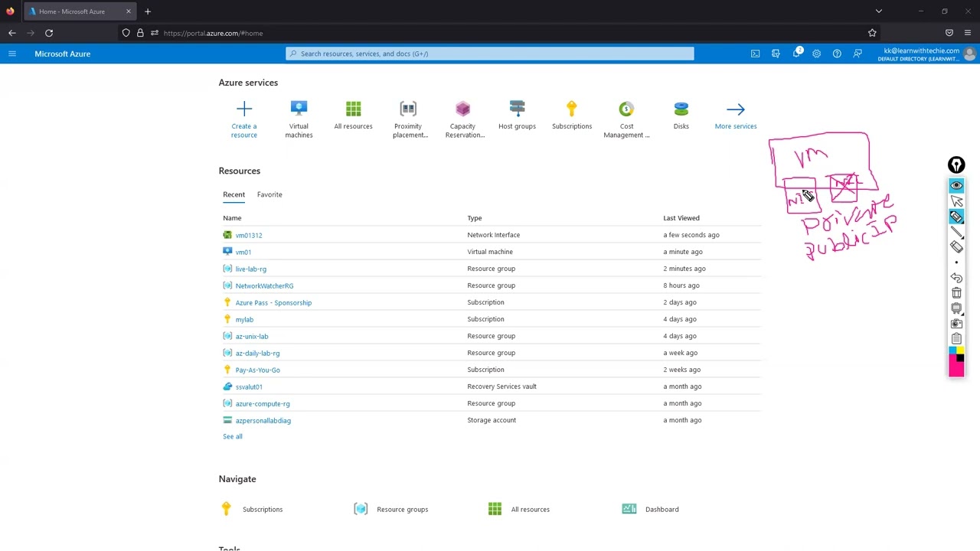This screenshot has width=980, height=551.
Task: Pick the yellow color swatch
Action: pyautogui.click(x=960, y=350)
